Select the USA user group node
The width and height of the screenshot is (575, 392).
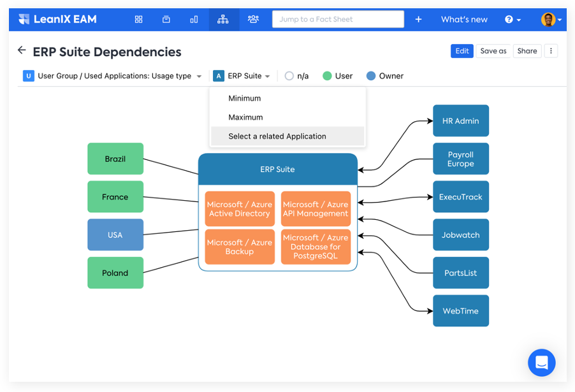tap(115, 235)
